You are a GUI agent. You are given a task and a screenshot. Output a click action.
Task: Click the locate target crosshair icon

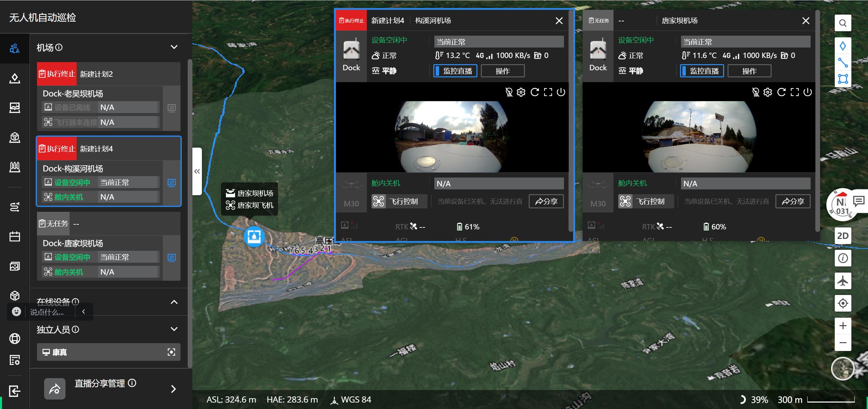click(x=843, y=303)
